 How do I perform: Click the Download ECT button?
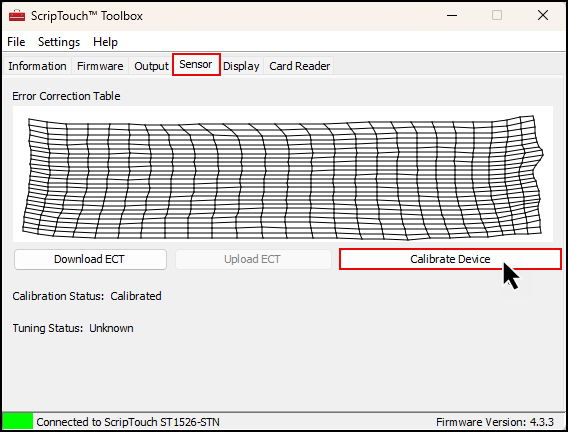[90, 259]
